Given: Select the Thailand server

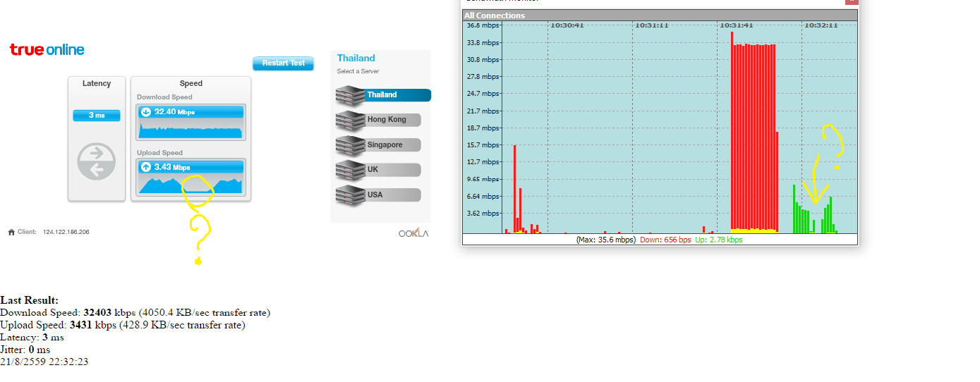Looking at the screenshot, I should click(x=383, y=94).
